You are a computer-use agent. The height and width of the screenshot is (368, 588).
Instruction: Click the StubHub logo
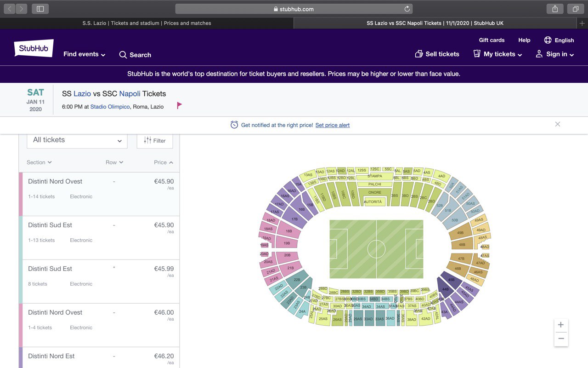click(34, 48)
